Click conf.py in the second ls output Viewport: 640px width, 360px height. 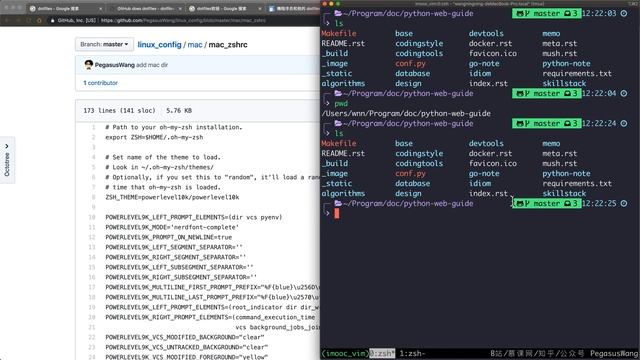coord(410,173)
